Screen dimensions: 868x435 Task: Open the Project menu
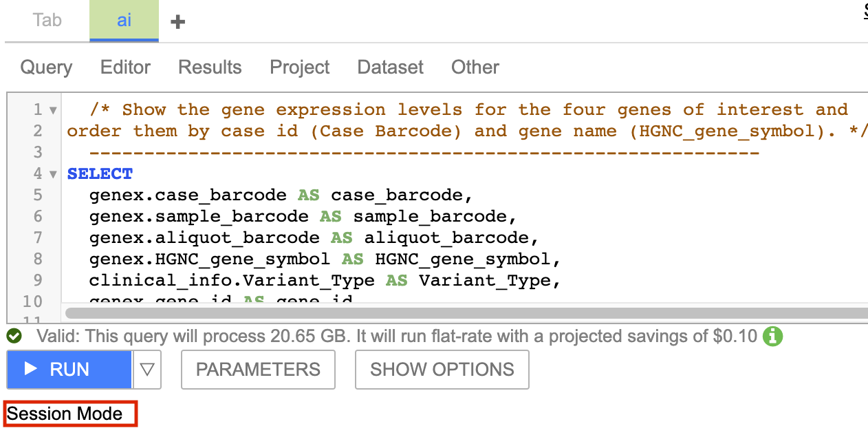pyautogui.click(x=299, y=67)
